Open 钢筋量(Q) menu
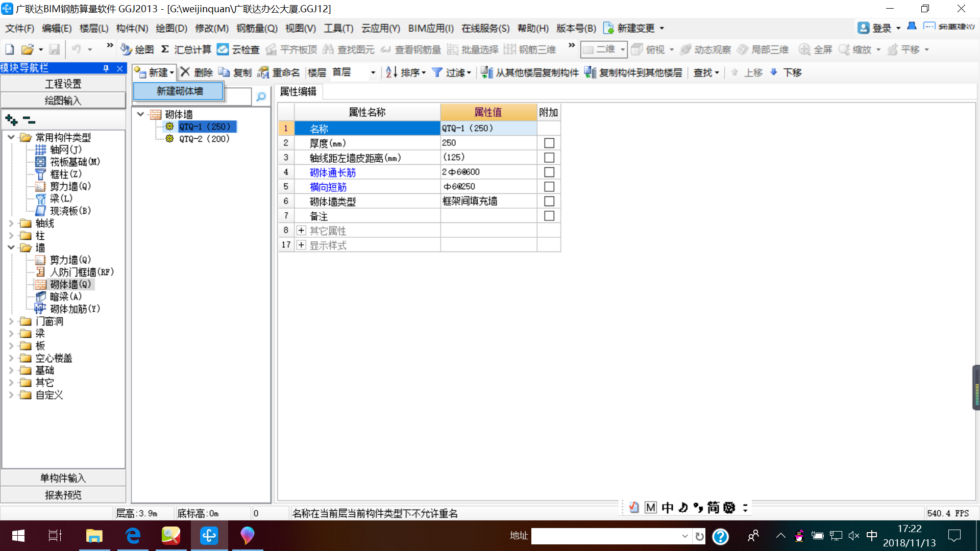The image size is (980, 551). 257,28
